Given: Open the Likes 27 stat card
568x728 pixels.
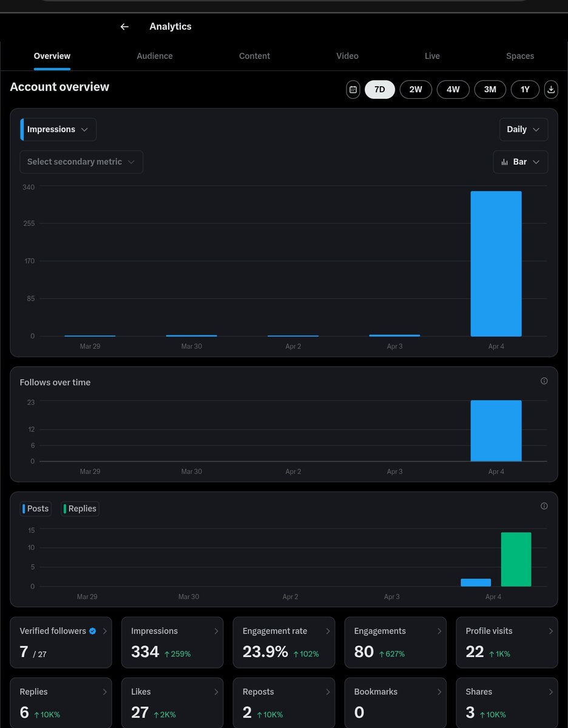Looking at the screenshot, I should [172, 703].
